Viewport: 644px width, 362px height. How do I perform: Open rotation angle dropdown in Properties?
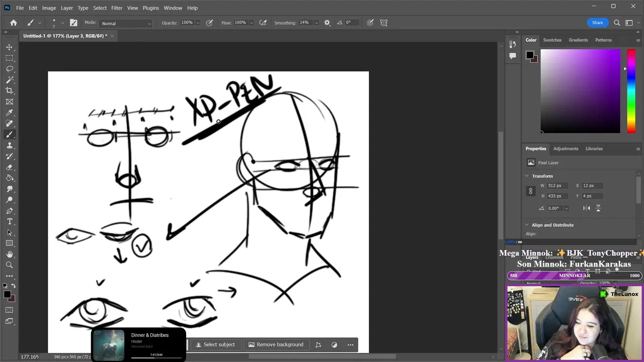coord(566,208)
